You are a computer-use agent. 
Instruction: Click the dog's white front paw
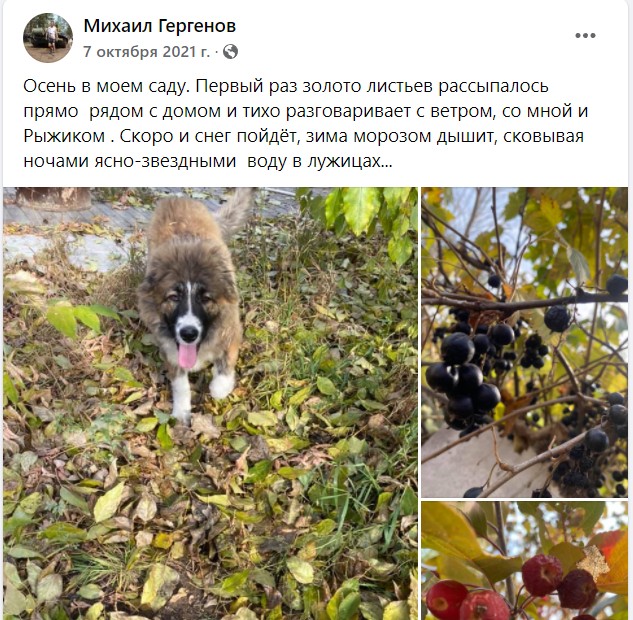coord(222,385)
